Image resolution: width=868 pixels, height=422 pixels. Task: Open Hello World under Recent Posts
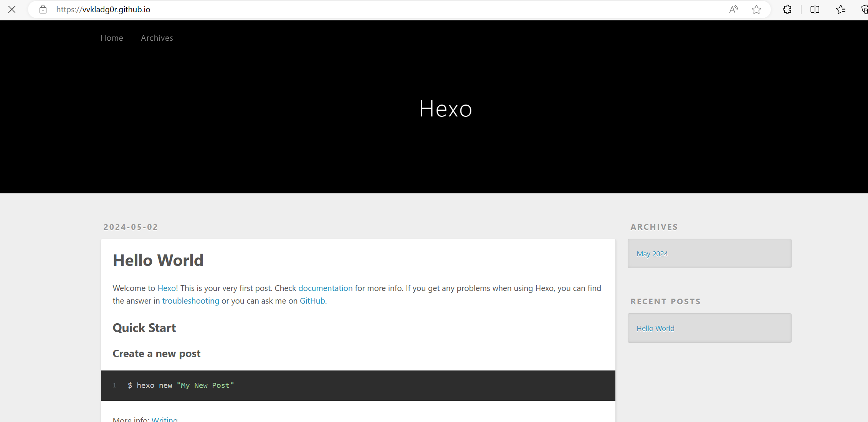coord(655,329)
